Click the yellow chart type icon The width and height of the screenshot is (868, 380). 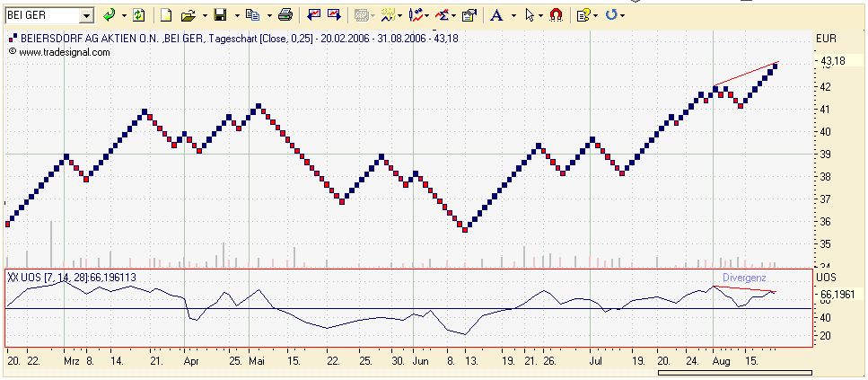pyautogui.click(x=389, y=15)
